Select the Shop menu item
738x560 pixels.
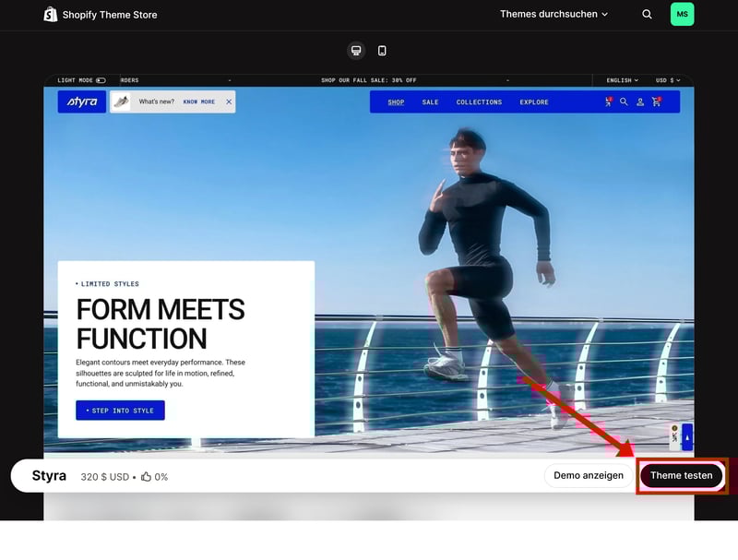[396, 102]
